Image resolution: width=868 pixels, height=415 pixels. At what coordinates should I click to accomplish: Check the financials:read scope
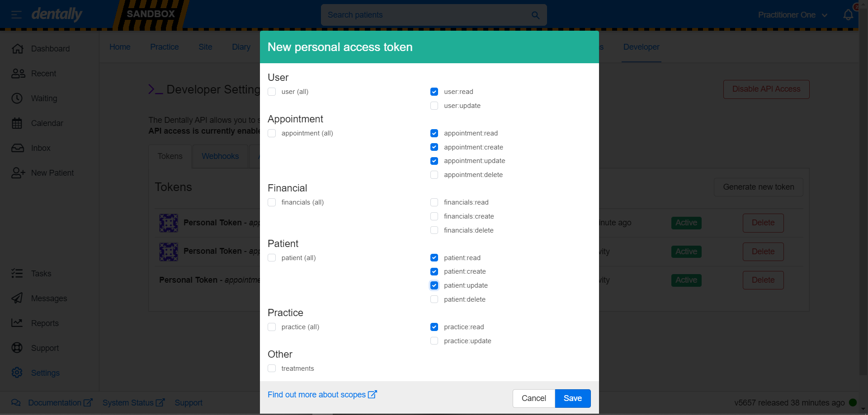434,202
